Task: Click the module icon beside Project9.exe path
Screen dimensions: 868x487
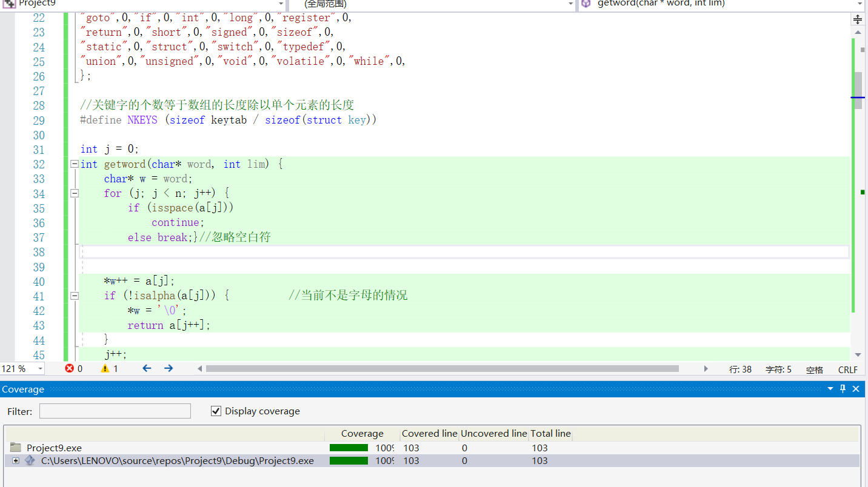Action: [x=30, y=461]
